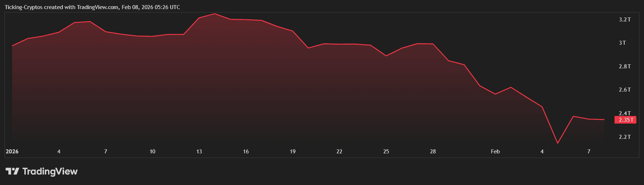Click the 13 date axis label
This screenshot has height=185, width=644.
(x=199, y=152)
